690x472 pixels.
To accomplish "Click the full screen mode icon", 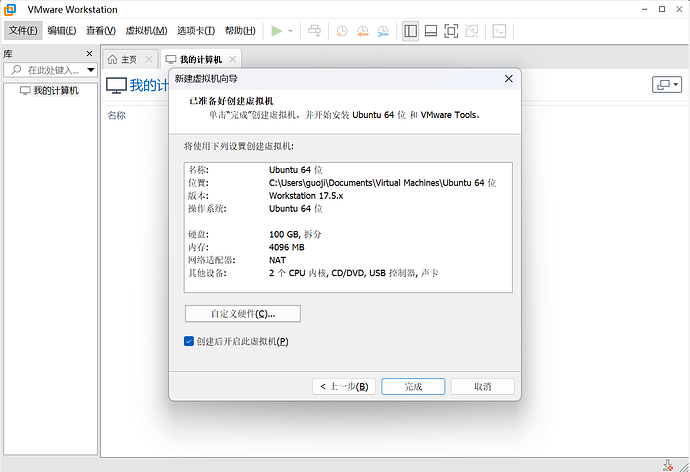I will pos(451,31).
